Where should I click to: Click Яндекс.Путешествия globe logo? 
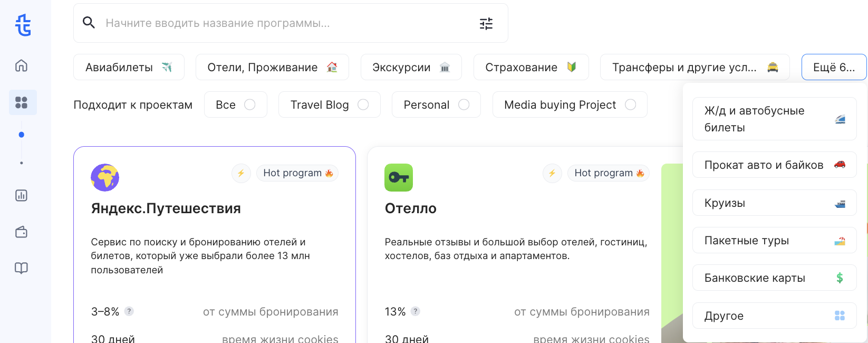(x=105, y=177)
